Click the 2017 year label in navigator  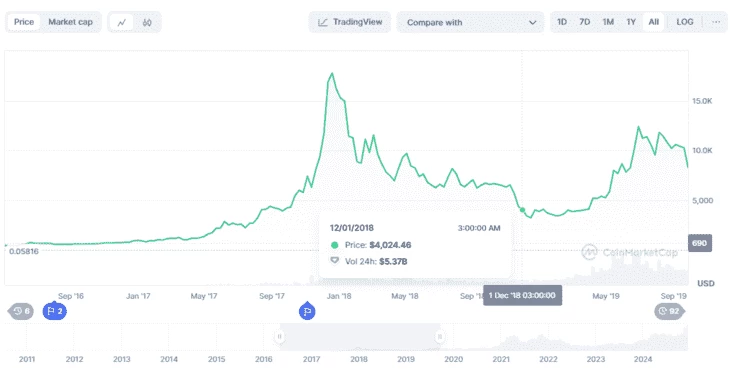311,359
